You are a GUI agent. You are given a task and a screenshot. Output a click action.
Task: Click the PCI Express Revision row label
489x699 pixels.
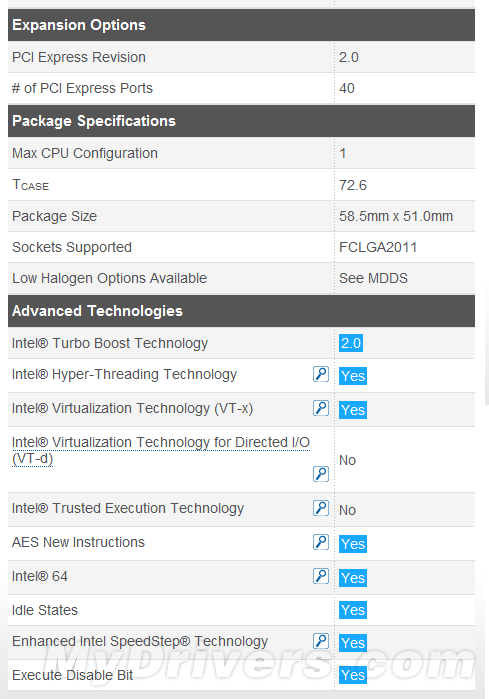pyautogui.click(x=79, y=57)
